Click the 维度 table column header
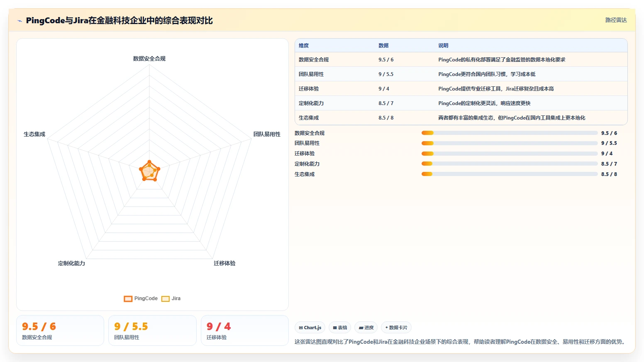This screenshot has height=362, width=644. [304, 46]
